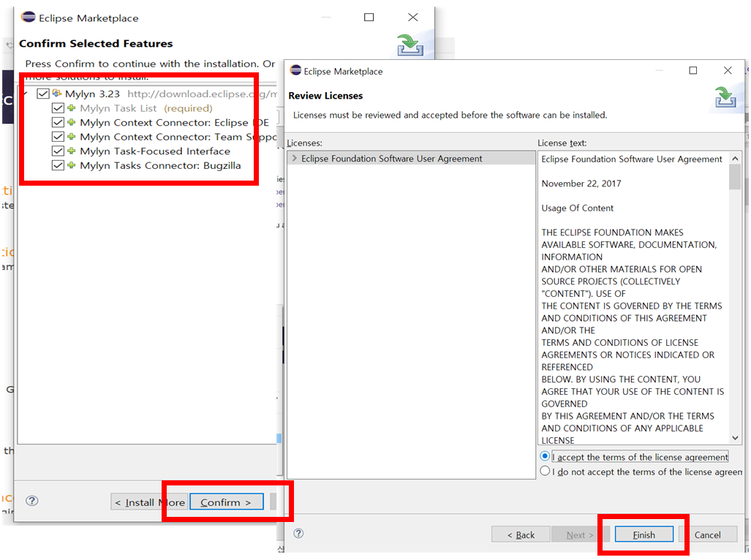751x560 pixels.
Task: Maximize the Review Licenses window
Action: coord(693,70)
